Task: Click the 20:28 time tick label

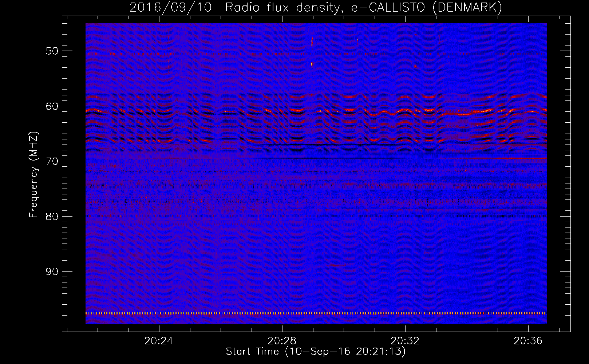Action: point(282,341)
